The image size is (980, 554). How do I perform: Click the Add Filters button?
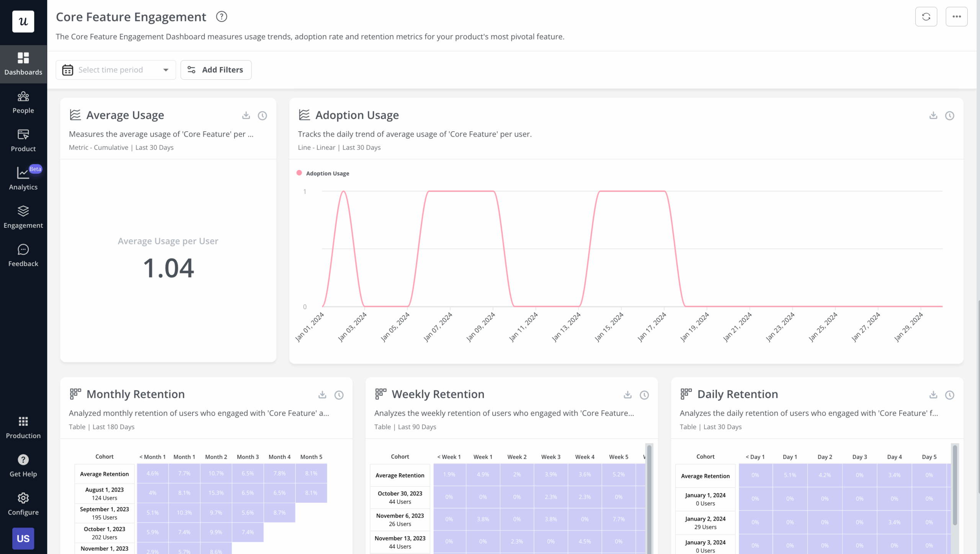coord(216,70)
